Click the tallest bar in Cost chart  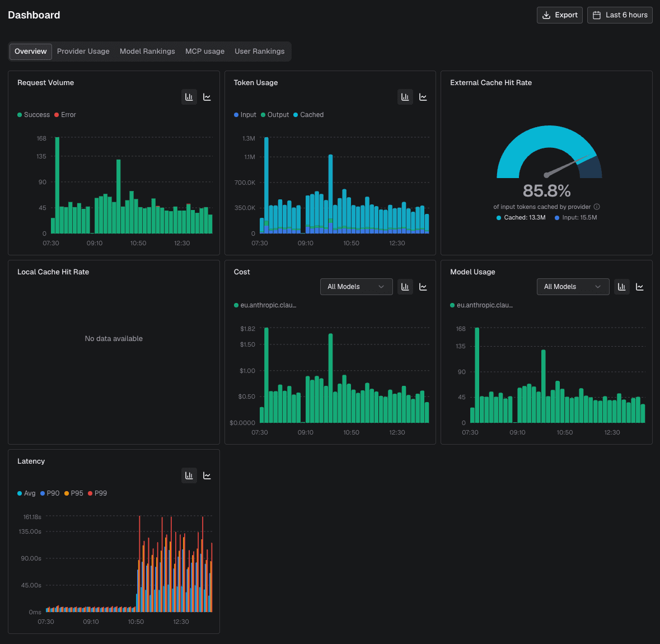(266, 375)
